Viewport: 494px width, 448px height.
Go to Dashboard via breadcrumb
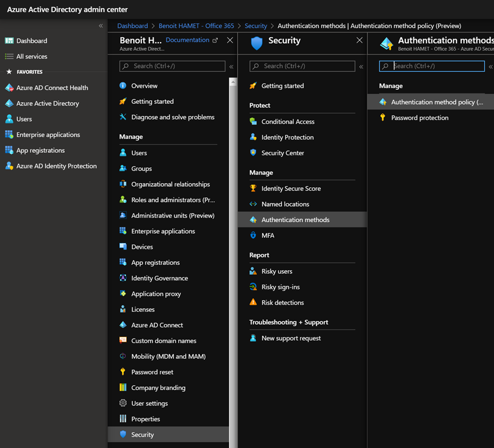pyautogui.click(x=133, y=26)
